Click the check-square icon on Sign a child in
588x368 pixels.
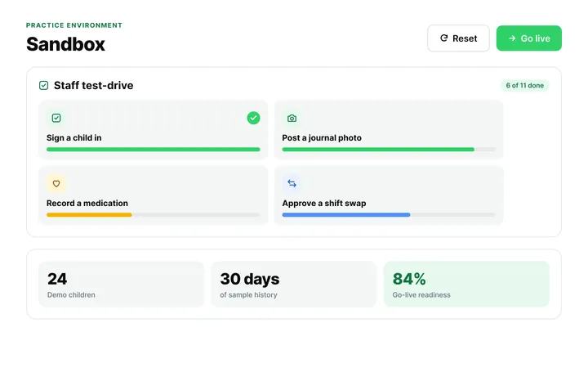[56, 119]
